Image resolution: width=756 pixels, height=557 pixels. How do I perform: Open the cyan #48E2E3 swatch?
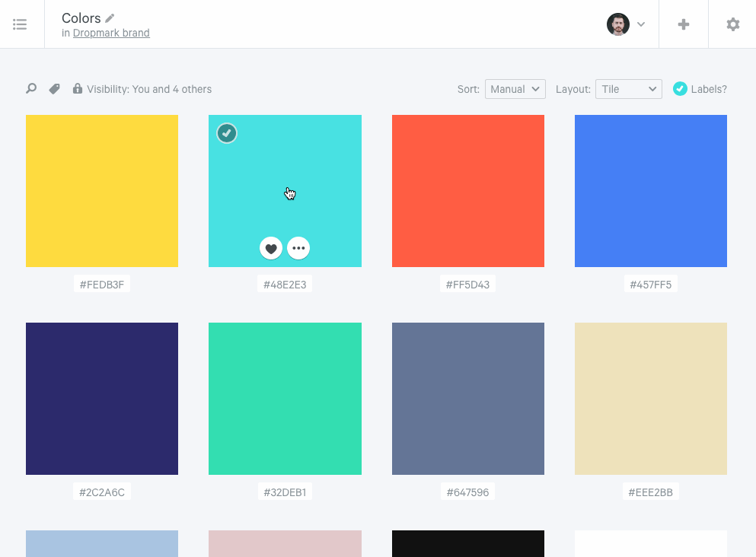coord(285,191)
